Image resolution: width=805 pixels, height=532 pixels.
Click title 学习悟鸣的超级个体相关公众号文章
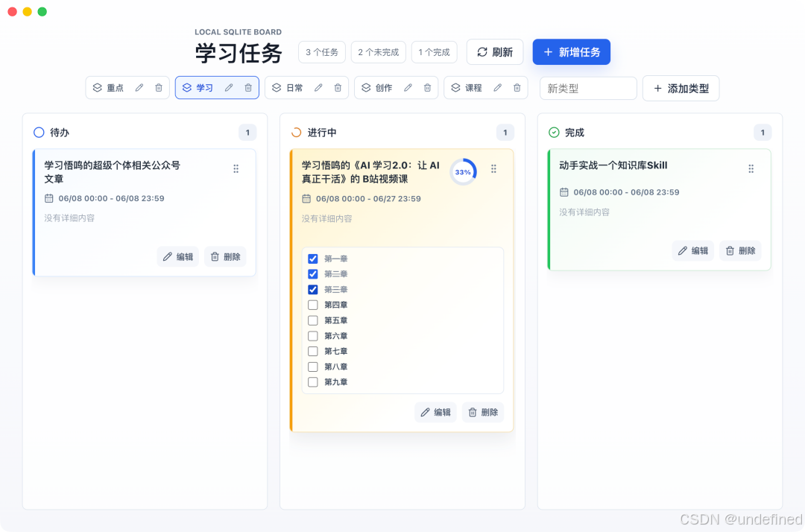(112, 172)
